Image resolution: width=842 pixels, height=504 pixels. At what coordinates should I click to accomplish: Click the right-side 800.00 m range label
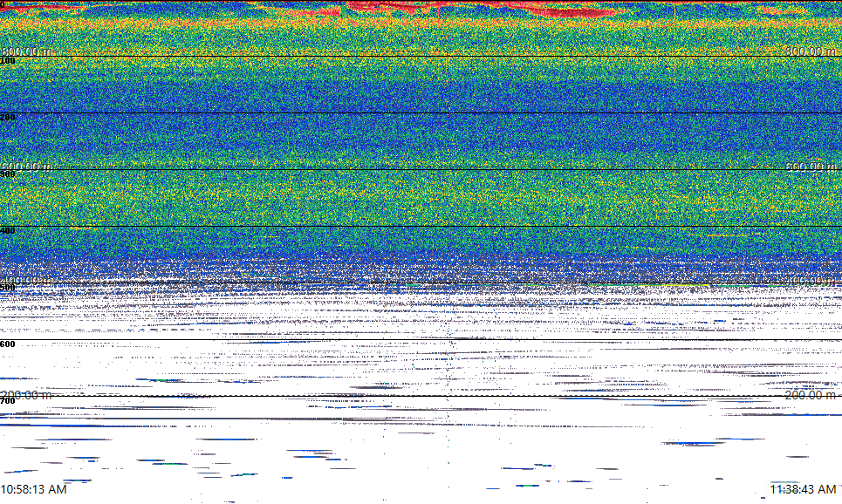click(x=811, y=51)
